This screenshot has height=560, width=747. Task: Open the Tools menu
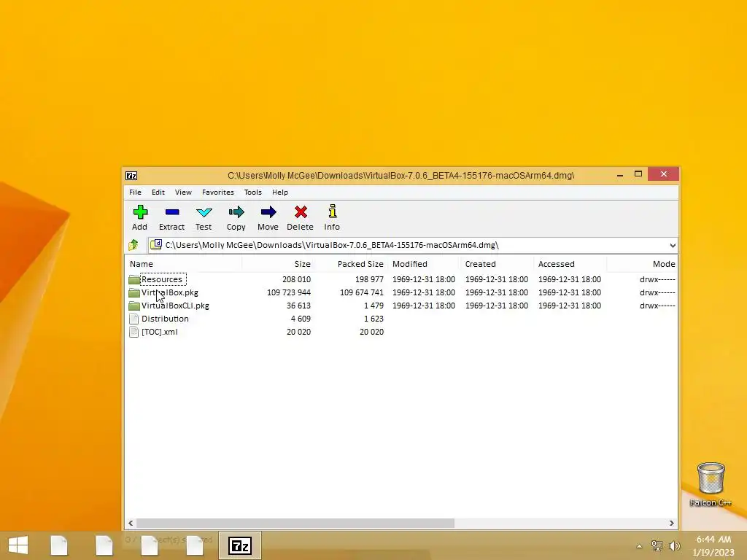tap(253, 192)
